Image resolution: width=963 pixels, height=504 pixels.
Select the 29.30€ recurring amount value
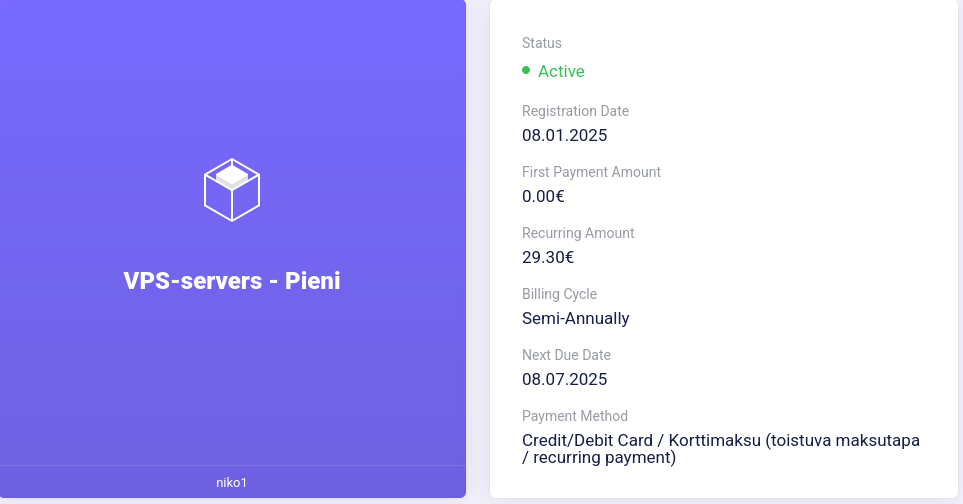[548, 257]
